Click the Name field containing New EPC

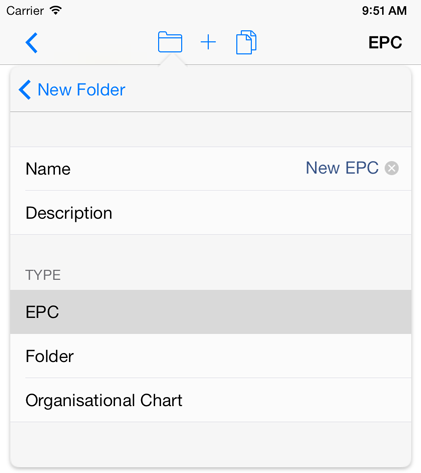(x=342, y=168)
